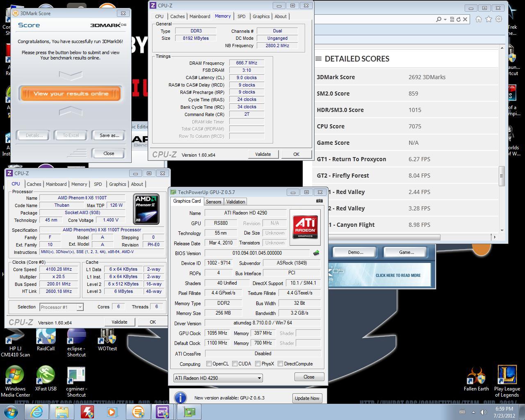Viewport: 525px width, 420px height.
Task: Enable the DirectCompute checkbox in GPU-Z
Action: point(280,364)
